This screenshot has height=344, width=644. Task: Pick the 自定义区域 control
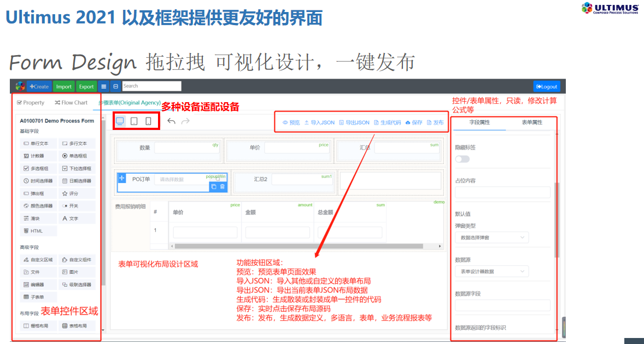click(x=38, y=259)
